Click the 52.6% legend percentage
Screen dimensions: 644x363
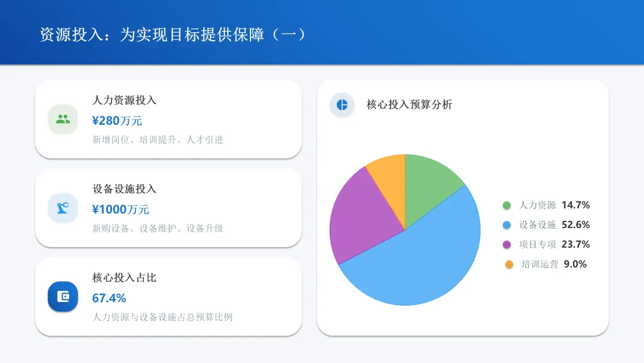(x=575, y=224)
